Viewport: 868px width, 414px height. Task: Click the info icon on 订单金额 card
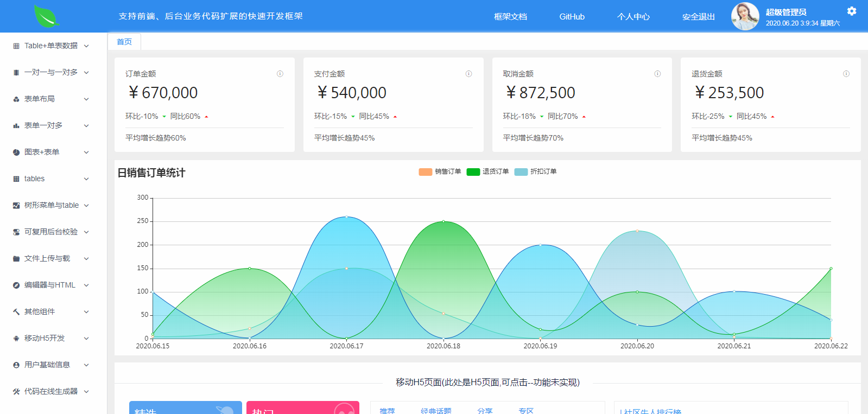[x=280, y=74]
